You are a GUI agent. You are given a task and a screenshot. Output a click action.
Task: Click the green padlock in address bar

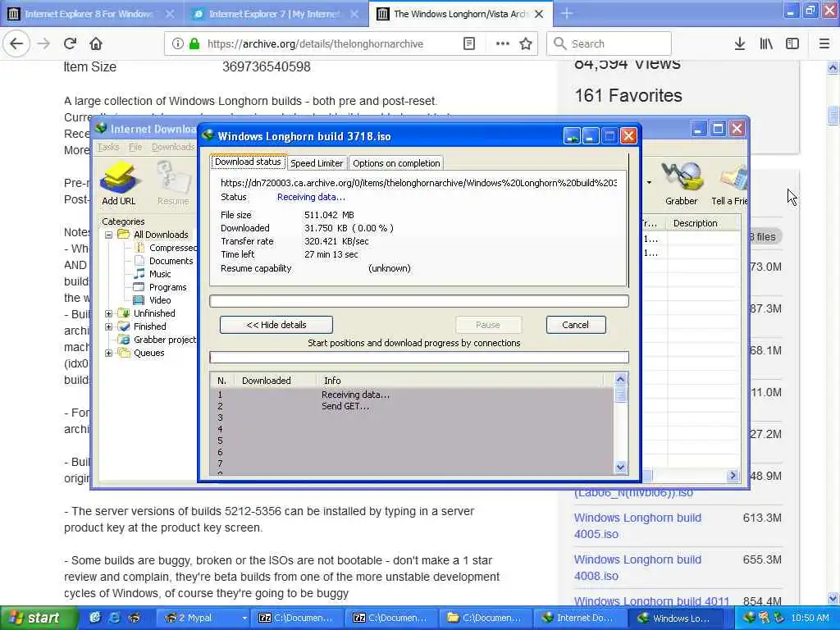point(194,43)
